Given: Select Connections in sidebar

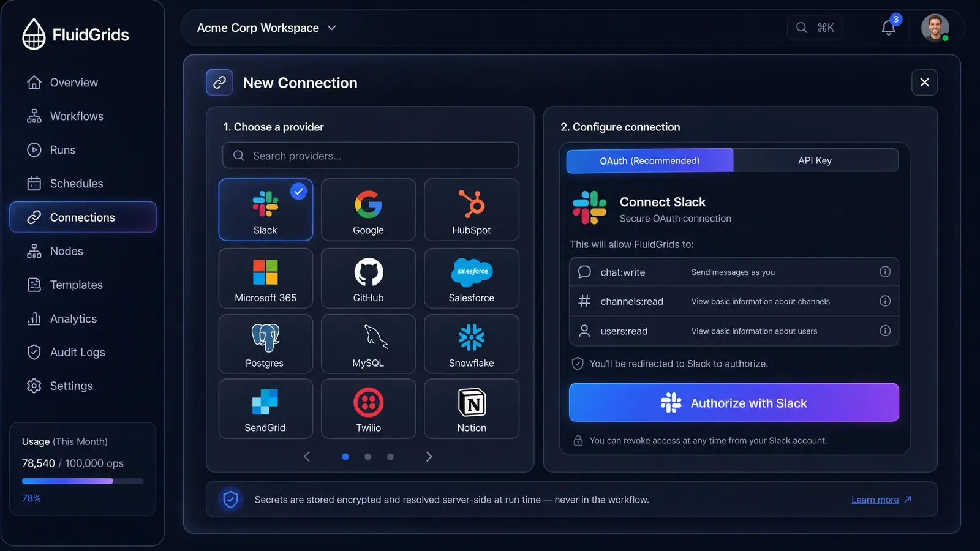Looking at the screenshot, I should pos(83,217).
